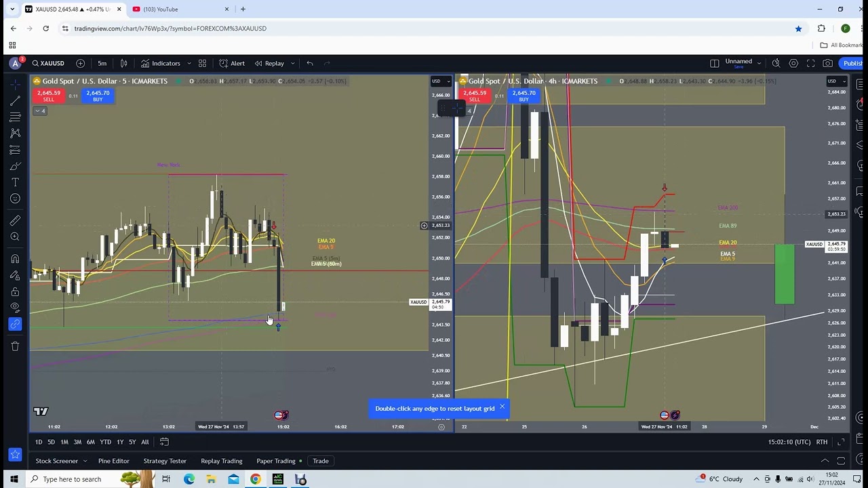Expand the manage layouts arrow
This screenshot has width=868, height=488.
click(x=759, y=63)
